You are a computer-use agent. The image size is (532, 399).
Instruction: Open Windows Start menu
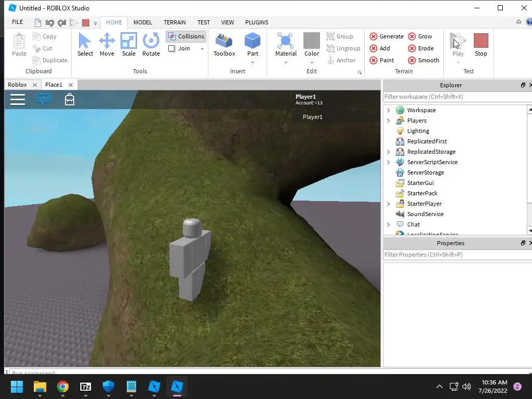17,387
